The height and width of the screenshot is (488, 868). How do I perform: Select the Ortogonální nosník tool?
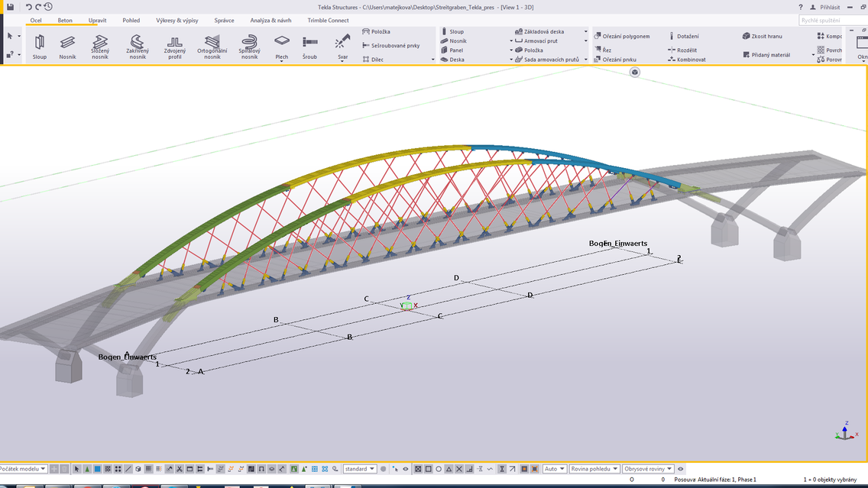pyautogui.click(x=212, y=47)
